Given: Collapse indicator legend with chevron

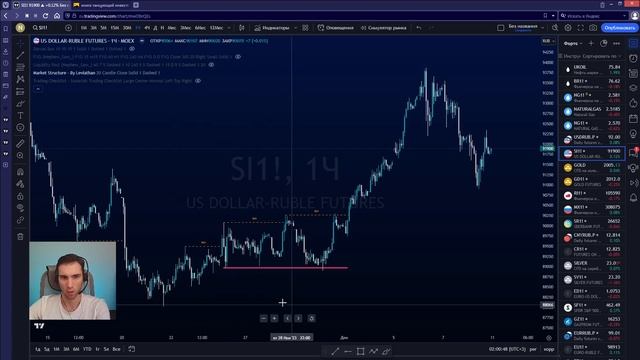Looking at the screenshot, I should tap(38, 89).
